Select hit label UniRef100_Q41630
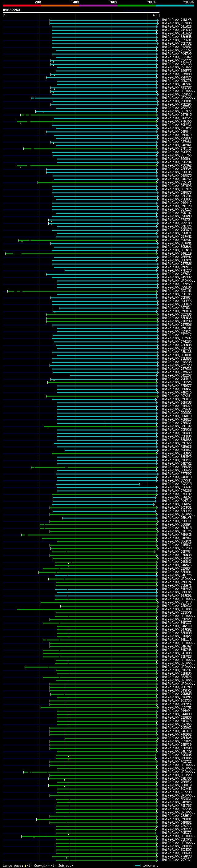 coord(177,30)
